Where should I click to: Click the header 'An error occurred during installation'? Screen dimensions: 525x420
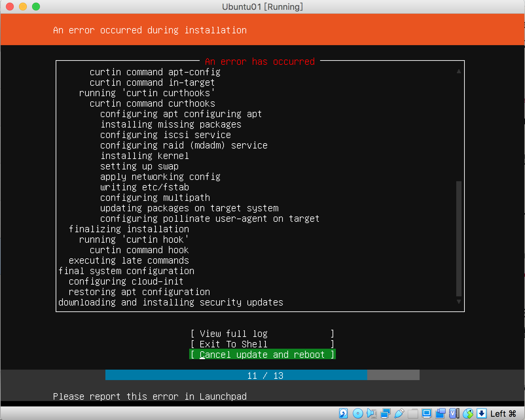[150, 30]
